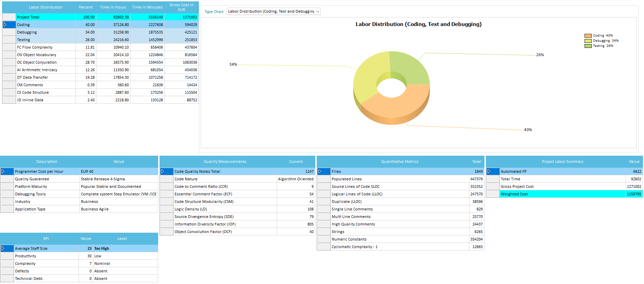Image resolution: width=644 pixels, height=284 pixels.
Task: Click the Code Quality Notes Total row arrow
Action: (163, 171)
